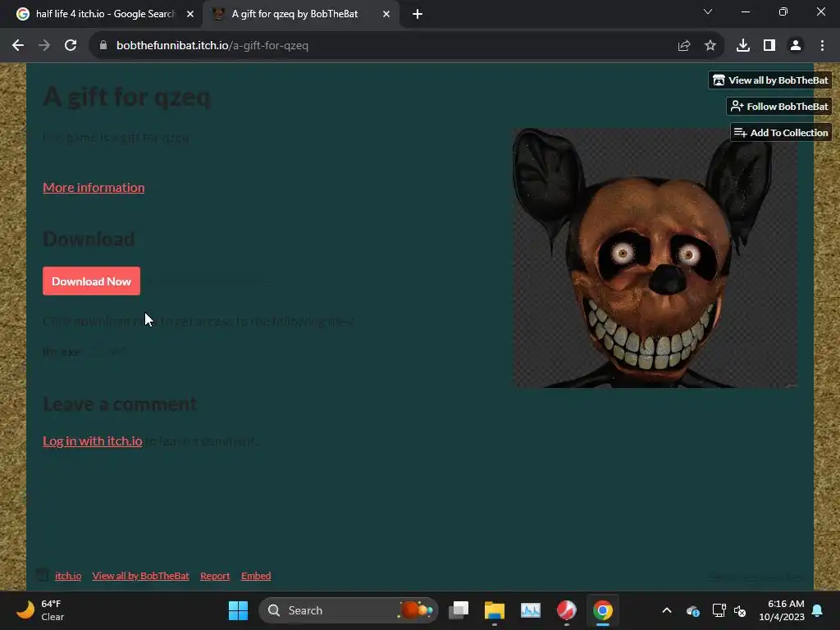This screenshot has width=840, height=630.
Task: Click the taskbar Search box
Action: (x=348, y=610)
